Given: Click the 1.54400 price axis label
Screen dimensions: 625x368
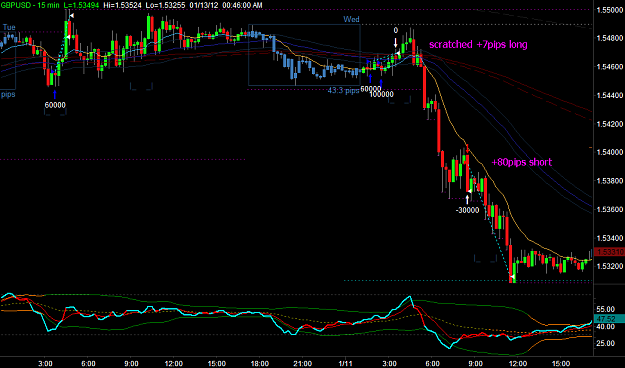Looking at the screenshot, I should point(610,95).
